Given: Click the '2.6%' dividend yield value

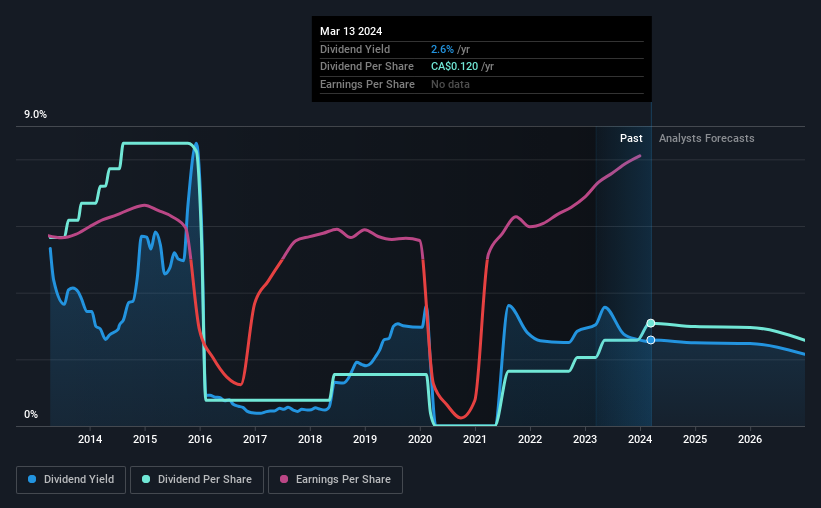Looking at the screenshot, I should coord(442,49).
